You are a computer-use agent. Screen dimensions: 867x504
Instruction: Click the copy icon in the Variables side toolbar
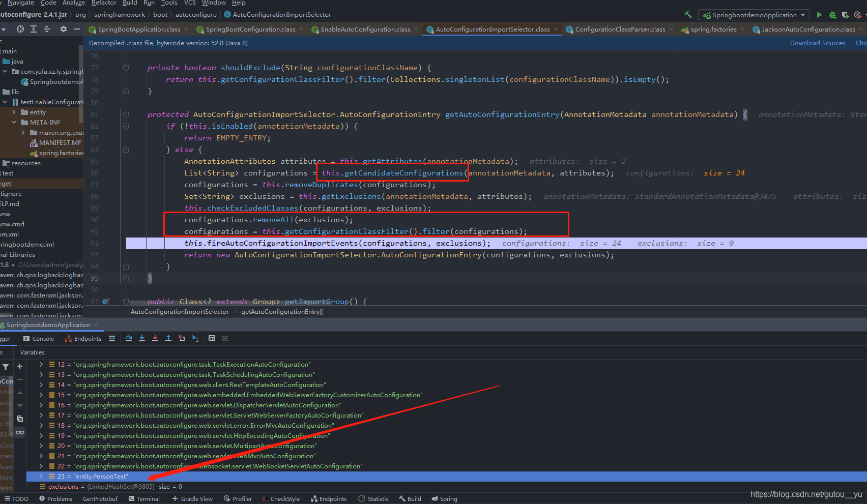pyautogui.click(x=20, y=419)
